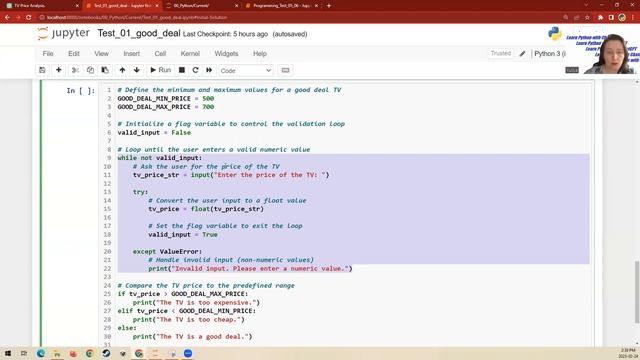Screen dimensions: 640x360
Task: Open the Widgets menu
Action: [x=226, y=53]
